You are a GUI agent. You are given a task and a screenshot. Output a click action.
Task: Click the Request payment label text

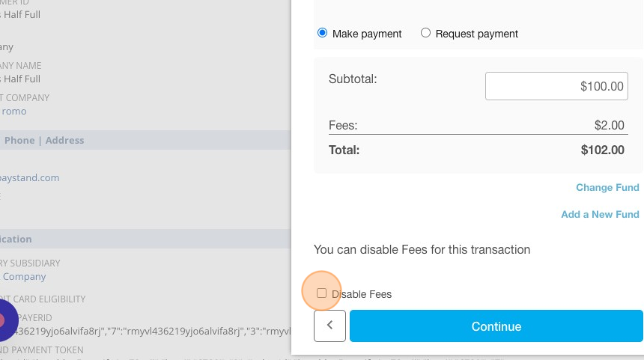476,34
